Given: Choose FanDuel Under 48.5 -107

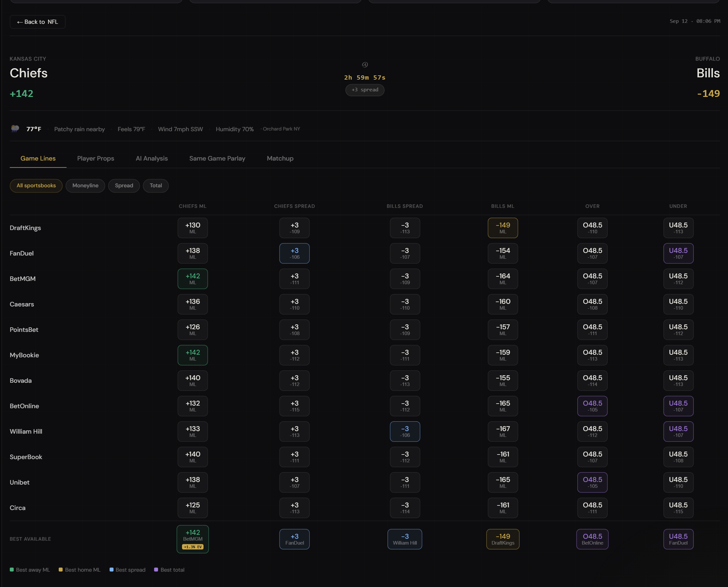Looking at the screenshot, I should pyautogui.click(x=678, y=253).
